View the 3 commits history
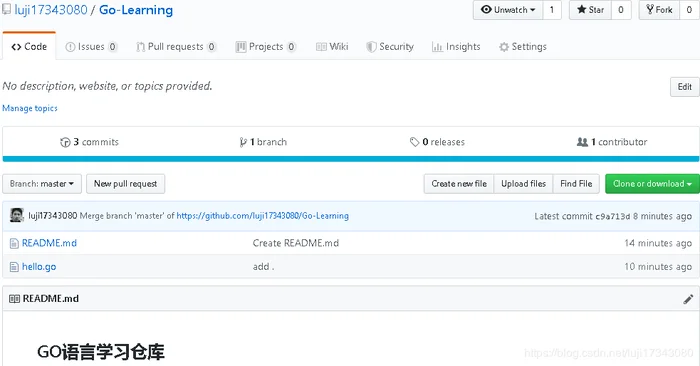The height and width of the screenshot is (366, 700). tap(89, 142)
